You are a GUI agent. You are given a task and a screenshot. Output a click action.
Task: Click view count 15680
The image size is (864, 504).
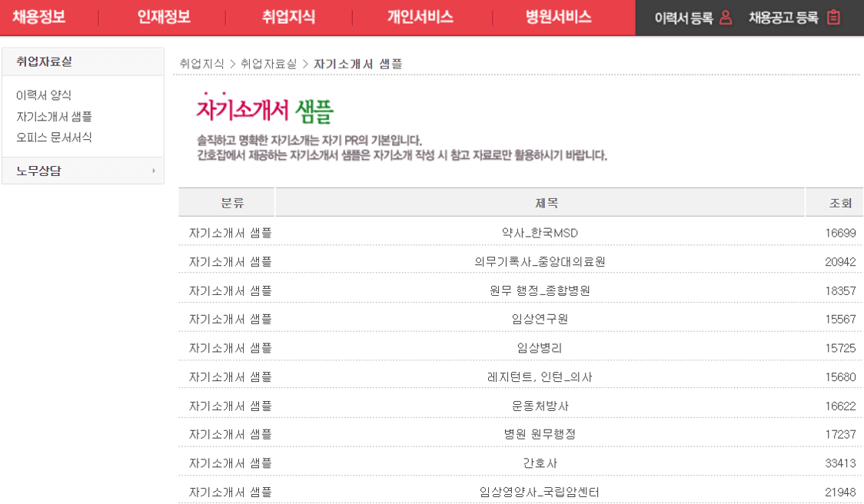(840, 376)
